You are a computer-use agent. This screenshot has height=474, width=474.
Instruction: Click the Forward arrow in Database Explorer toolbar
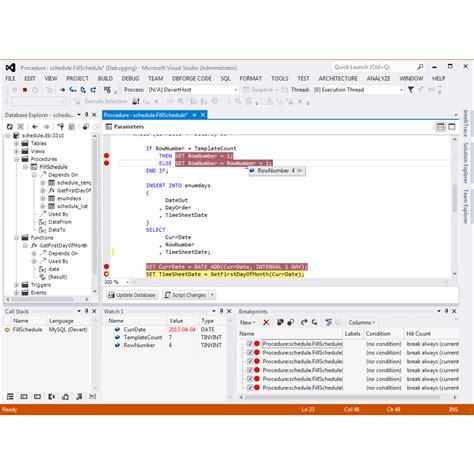click(x=46, y=127)
